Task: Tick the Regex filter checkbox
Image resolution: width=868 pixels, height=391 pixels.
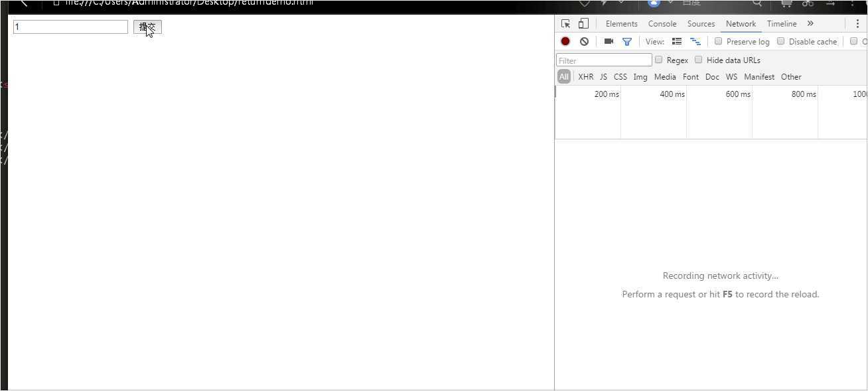Action: click(x=658, y=60)
